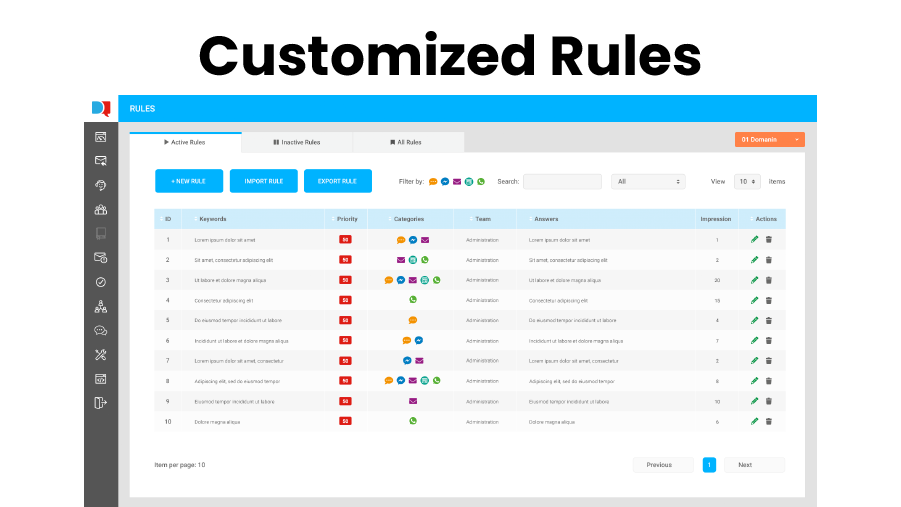Open the All filter select box
This screenshot has width=901, height=507.
click(648, 182)
